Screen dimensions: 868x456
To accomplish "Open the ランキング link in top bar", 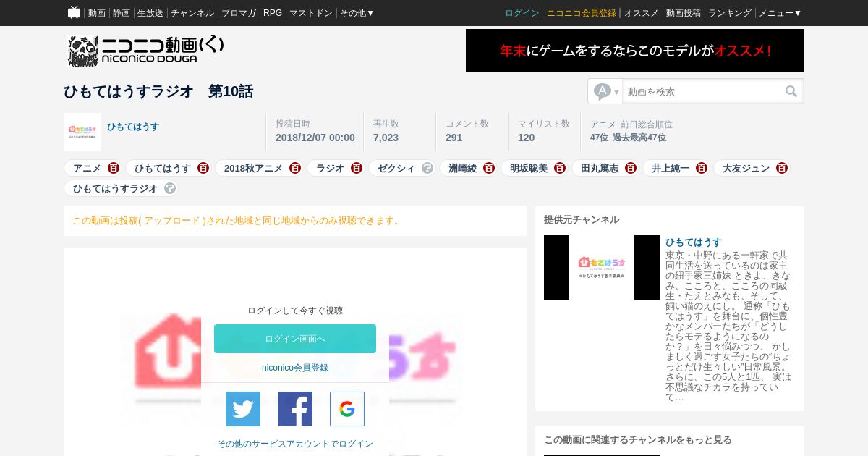I will pos(730,13).
